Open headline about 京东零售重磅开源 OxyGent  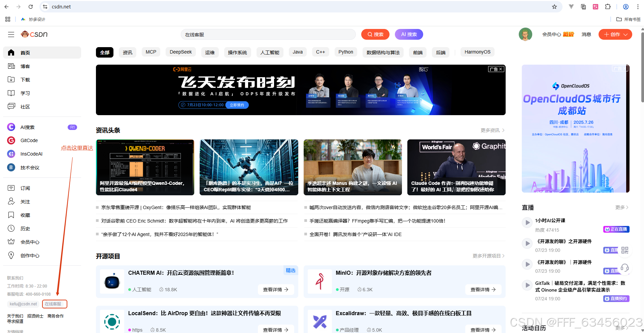(176, 207)
